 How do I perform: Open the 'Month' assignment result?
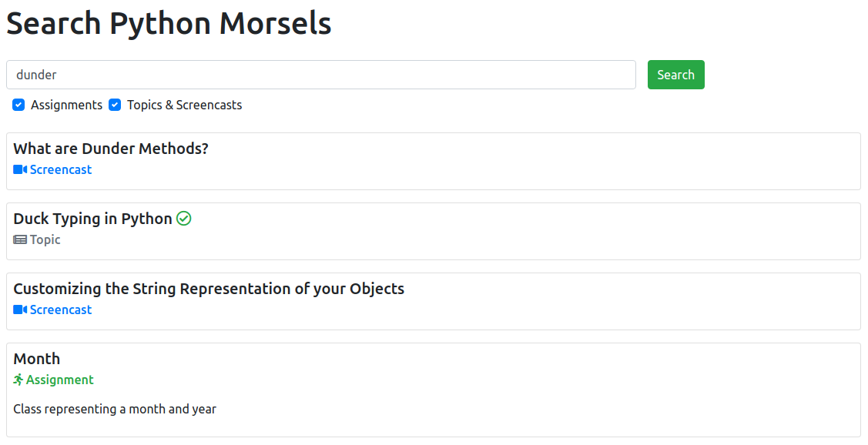click(37, 359)
